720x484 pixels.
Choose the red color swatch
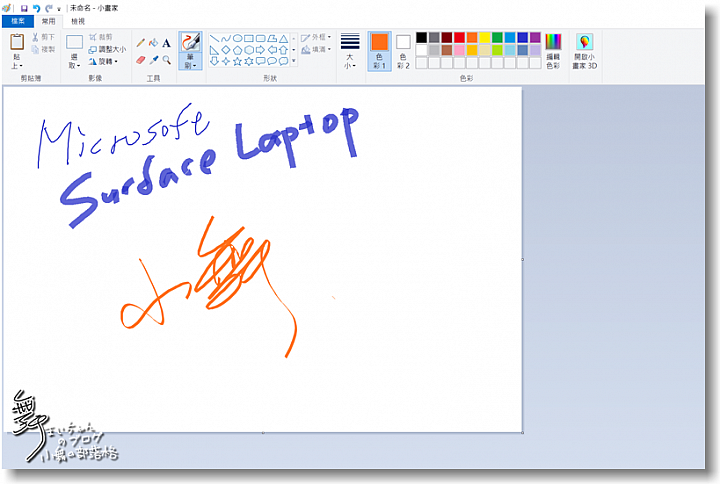(459, 37)
